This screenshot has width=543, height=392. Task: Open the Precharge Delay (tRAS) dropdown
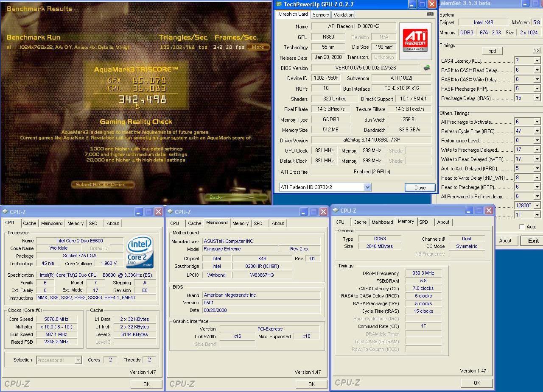tap(537, 98)
